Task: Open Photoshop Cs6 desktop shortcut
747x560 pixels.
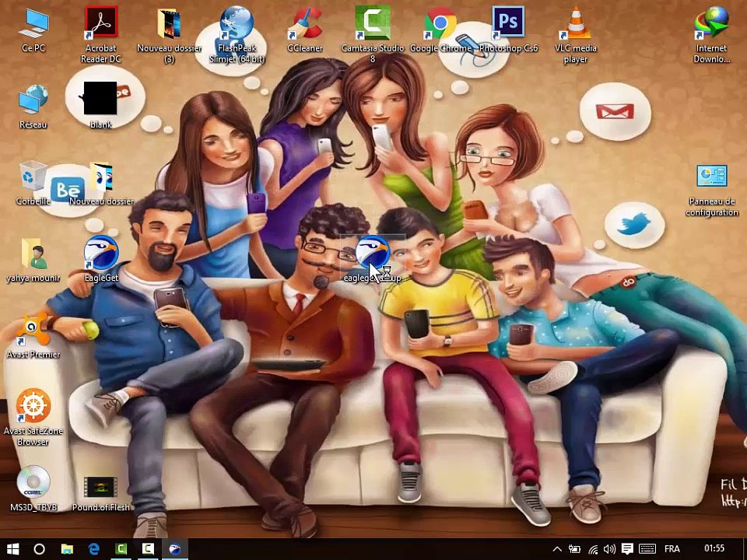Action: [x=508, y=30]
